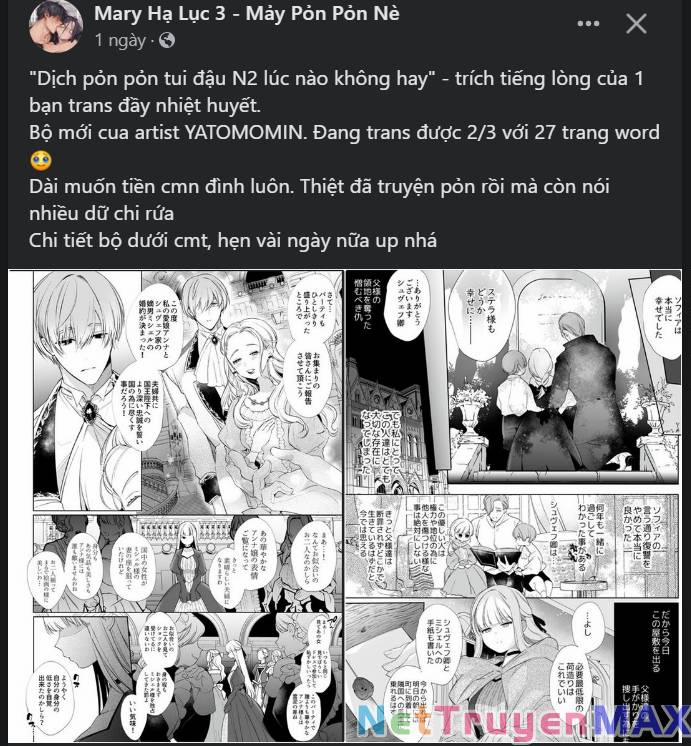The width and height of the screenshot is (691, 746).
Task: Click the garden figures panel at top right
Action: (x=562, y=376)
